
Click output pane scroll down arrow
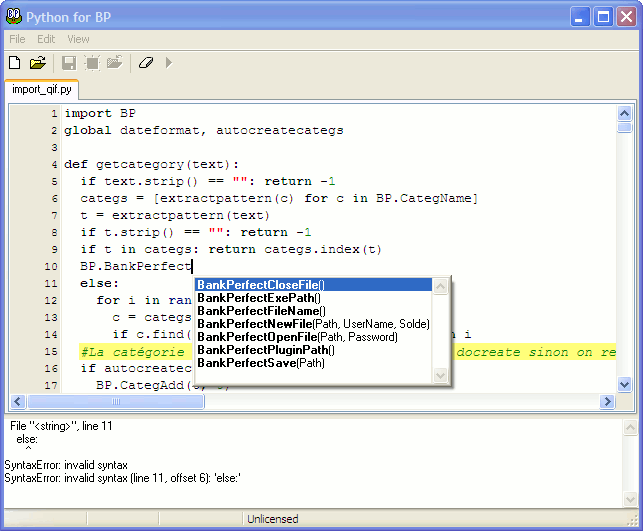pyautogui.click(x=630, y=499)
